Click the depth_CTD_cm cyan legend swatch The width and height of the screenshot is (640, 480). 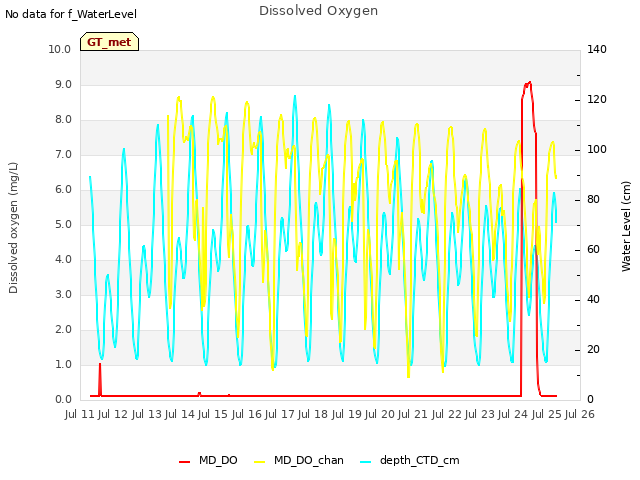[x=366, y=462]
